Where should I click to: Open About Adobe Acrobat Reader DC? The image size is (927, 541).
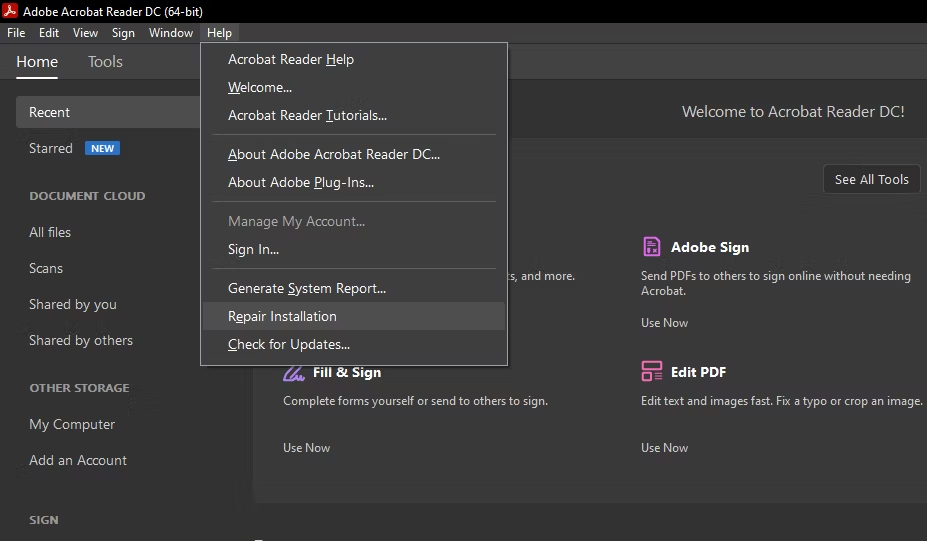click(x=334, y=154)
